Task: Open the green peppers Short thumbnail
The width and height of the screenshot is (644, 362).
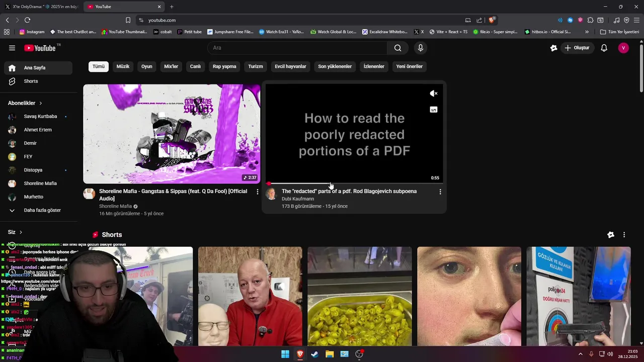Action: (360, 296)
